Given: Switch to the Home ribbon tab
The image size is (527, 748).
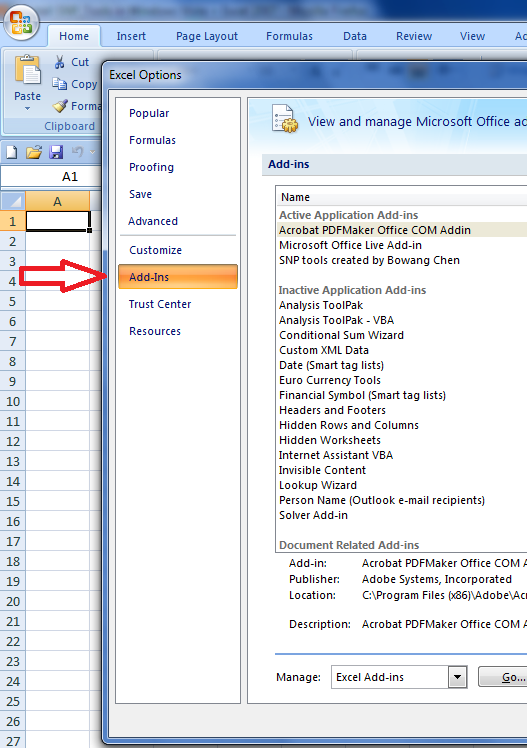Looking at the screenshot, I should tap(74, 36).
